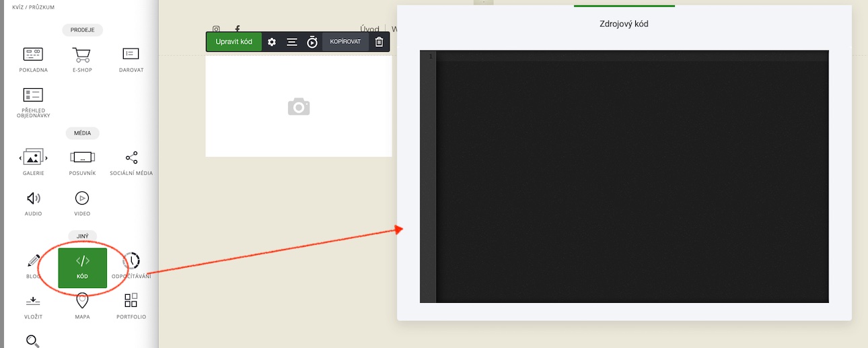Add the Pokladna checkout element
The image size is (868, 348).
click(33, 60)
